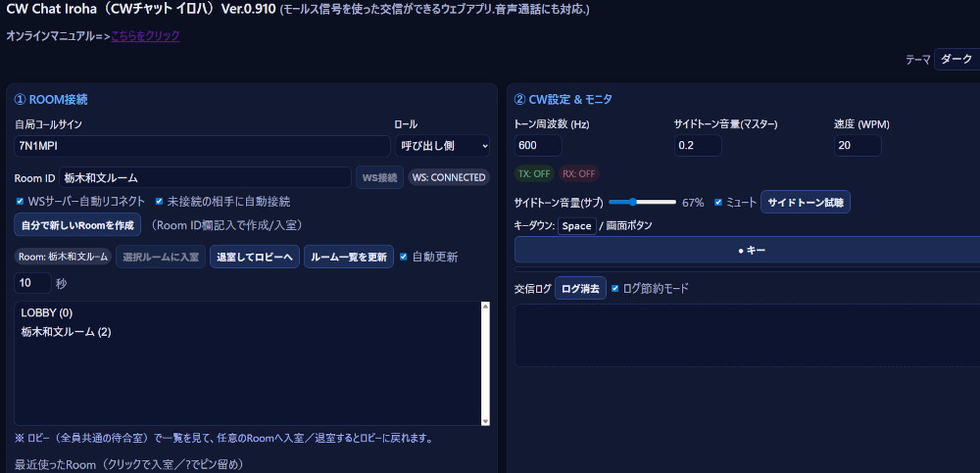Click the Room ID input field

coord(204,177)
